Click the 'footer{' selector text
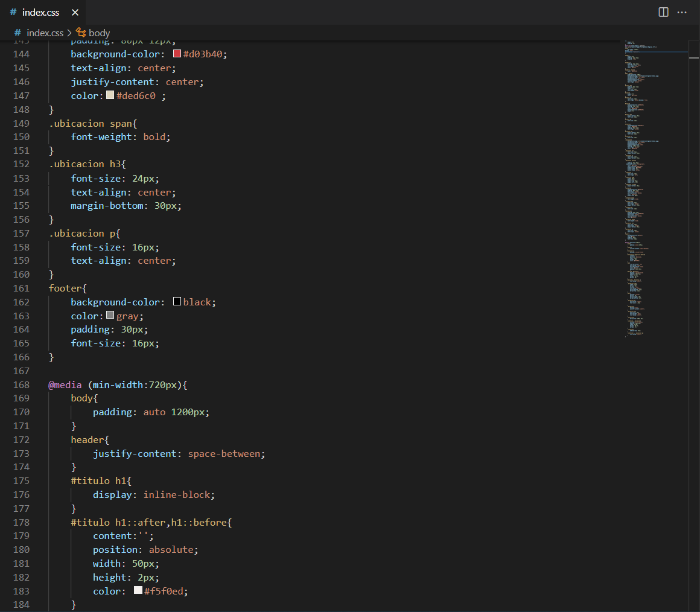Image resolution: width=700 pixels, height=612 pixels. point(68,288)
